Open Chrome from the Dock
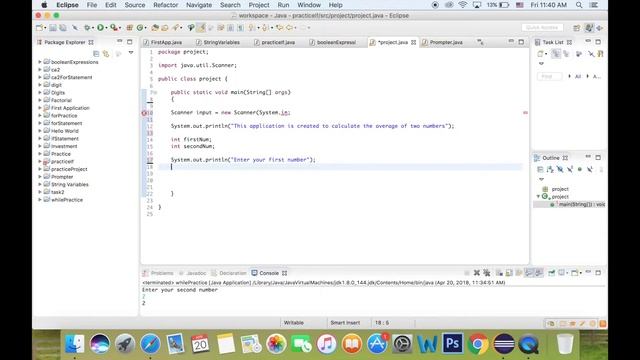The width and height of the screenshot is (640, 360). (x=478, y=344)
